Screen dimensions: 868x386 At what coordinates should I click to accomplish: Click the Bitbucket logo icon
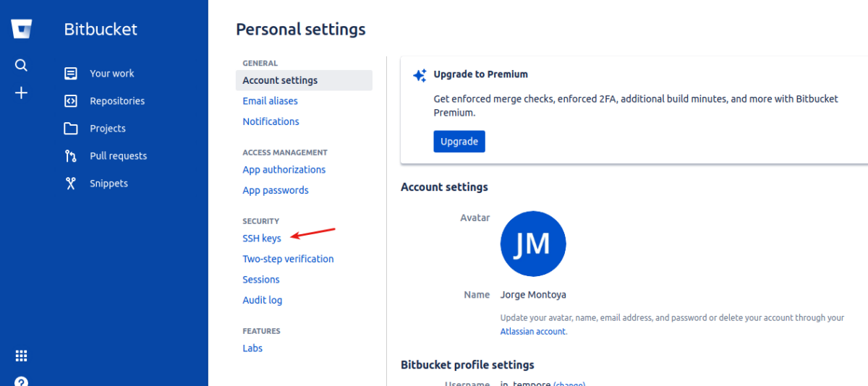(22, 29)
